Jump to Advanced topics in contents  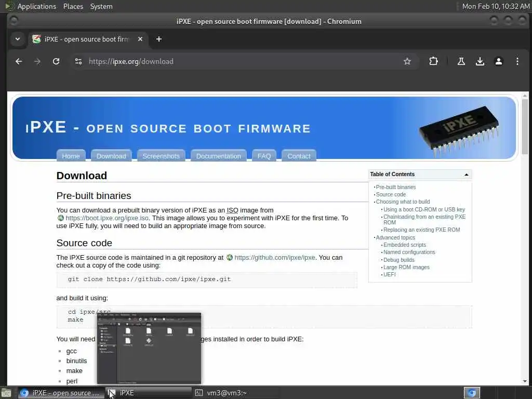(395, 237)
